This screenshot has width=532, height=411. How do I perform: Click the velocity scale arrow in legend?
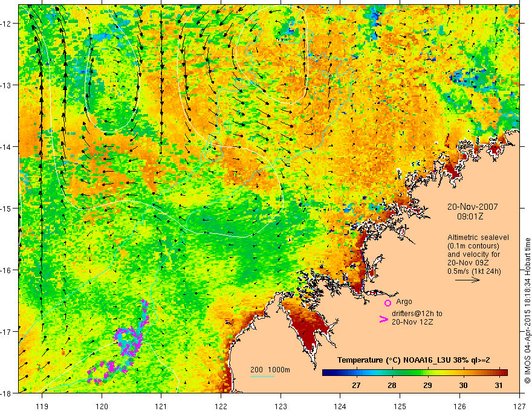pos(467,280)
